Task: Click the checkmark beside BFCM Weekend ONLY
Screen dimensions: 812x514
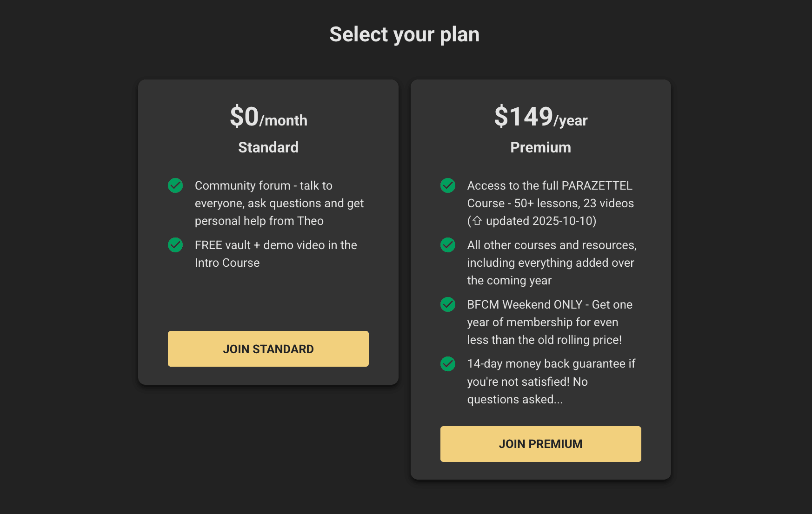Action: coord(448,304)
